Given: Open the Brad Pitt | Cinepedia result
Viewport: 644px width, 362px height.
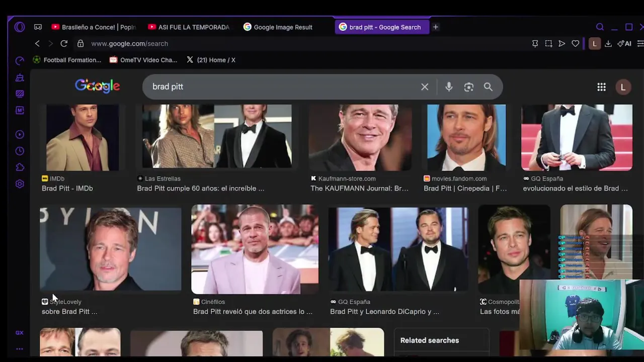Looking at the screenshot, I should (465, 189).
